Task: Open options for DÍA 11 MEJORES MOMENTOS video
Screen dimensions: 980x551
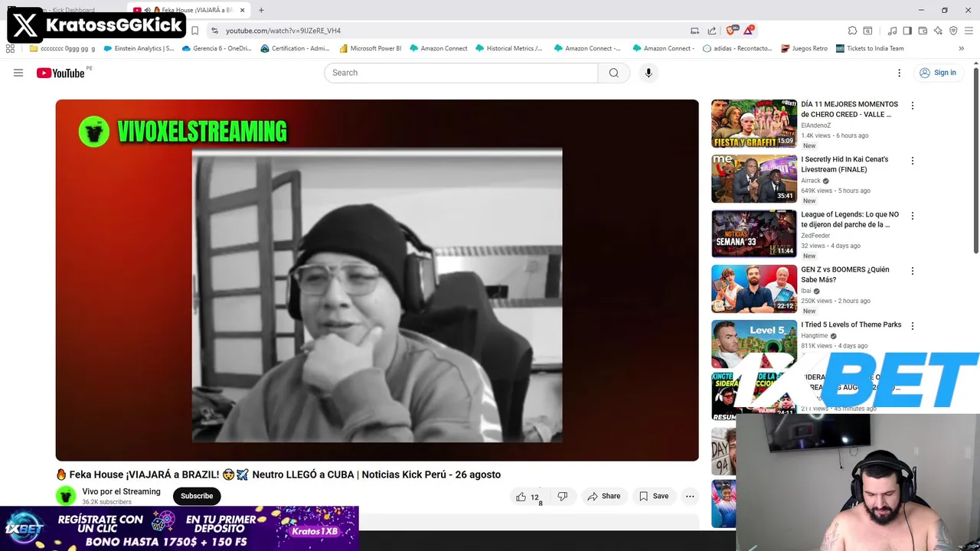Action: pyautogui.click(x=912, y=106)
